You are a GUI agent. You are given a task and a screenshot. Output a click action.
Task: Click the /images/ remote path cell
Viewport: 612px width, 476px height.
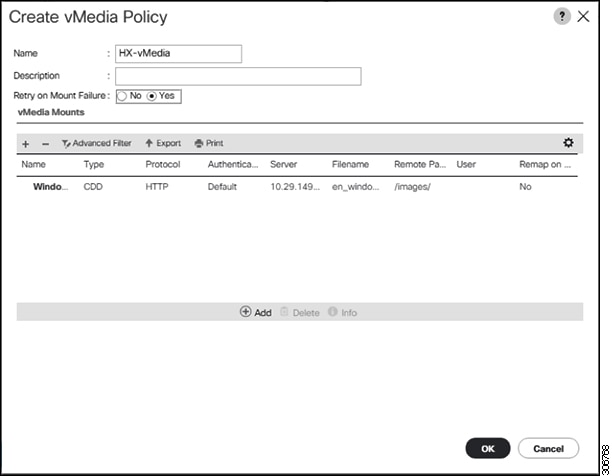412,186
